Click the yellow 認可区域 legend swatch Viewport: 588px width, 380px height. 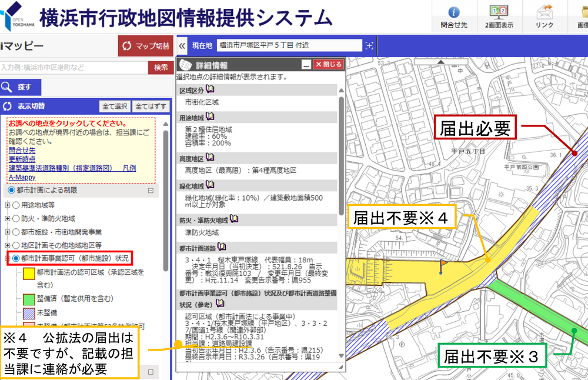[x=28, y=274]
